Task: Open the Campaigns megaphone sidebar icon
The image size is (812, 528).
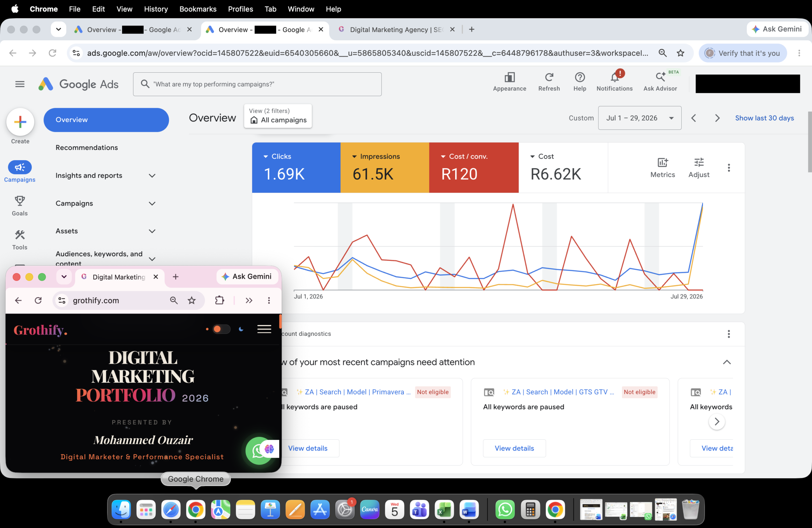Action: coord(20,167)
